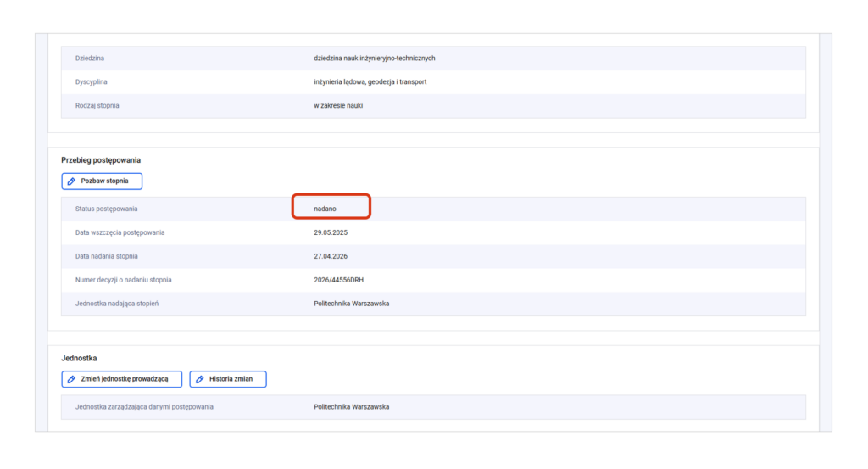The height and width of the screenshot is (469, 868).
Task: Click the Jednostka section heading
Action: [x=79, y=358]
